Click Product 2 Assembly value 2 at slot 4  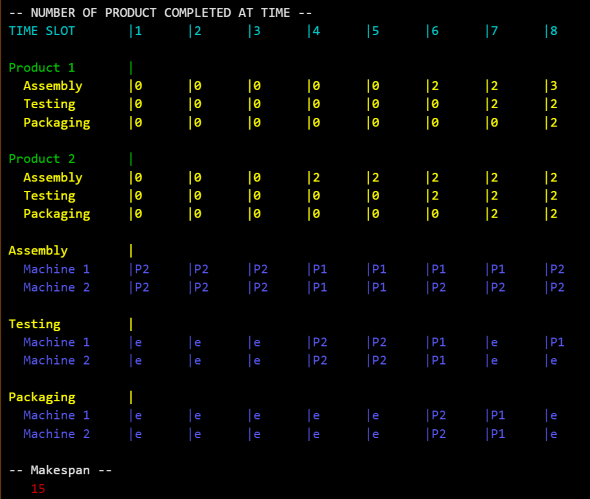coord(316,178)
